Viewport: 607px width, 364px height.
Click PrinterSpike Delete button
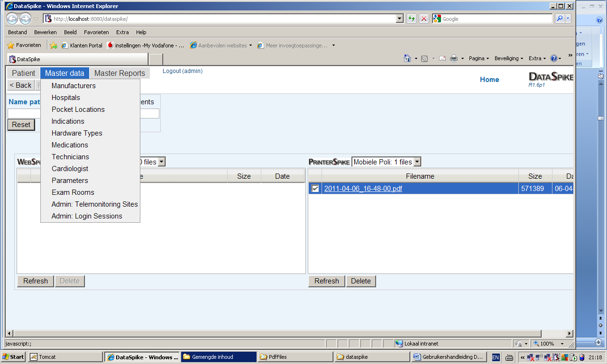(361, 281)
